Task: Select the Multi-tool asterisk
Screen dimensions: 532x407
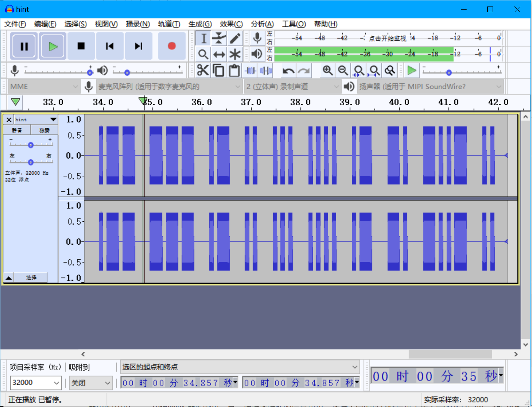Action: pos(235,54)
